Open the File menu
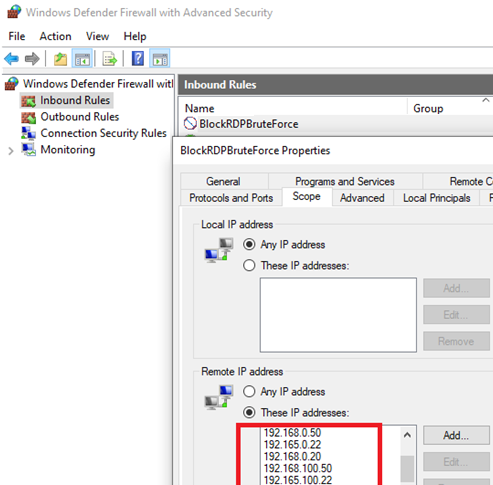The image size is (493, 485). click(17, 36)
